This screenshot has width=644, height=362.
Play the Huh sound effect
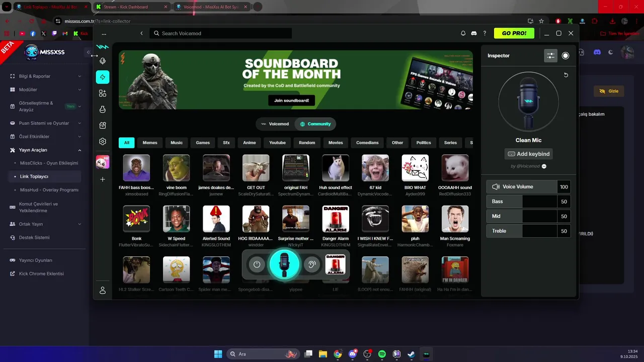coord(336,168)
